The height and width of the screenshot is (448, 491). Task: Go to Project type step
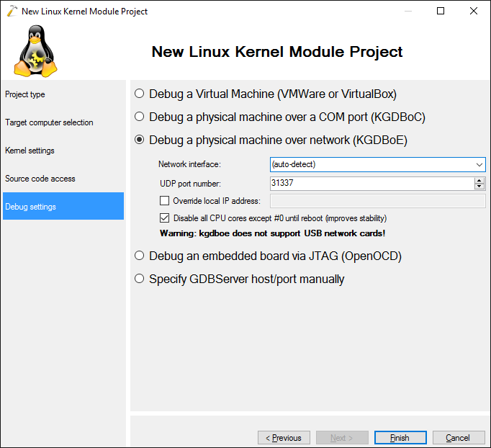[x=63, y=94]
